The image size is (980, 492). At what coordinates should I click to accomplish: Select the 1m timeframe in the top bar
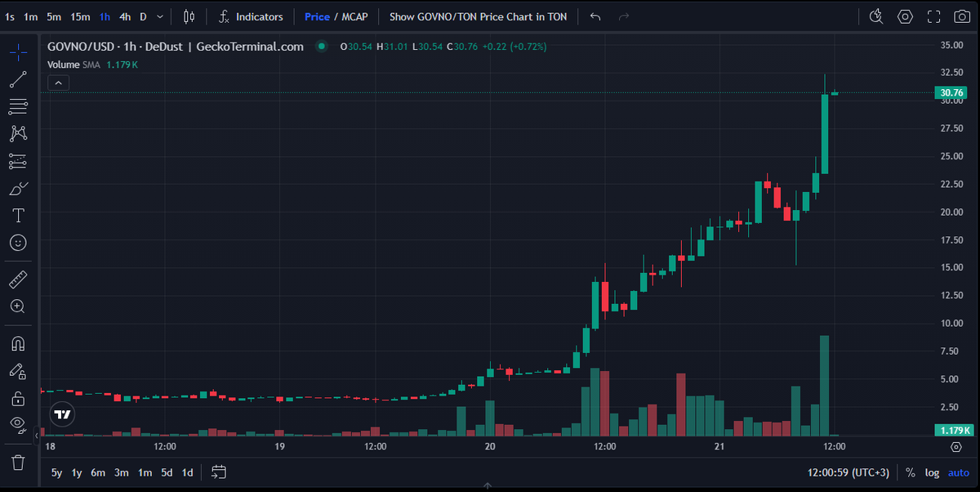(30, 16)
